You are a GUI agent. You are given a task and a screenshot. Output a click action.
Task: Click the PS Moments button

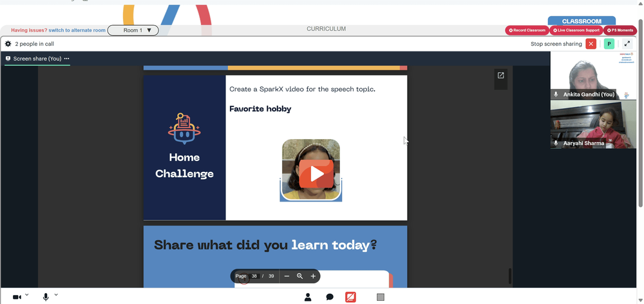(x=620, y=30)
